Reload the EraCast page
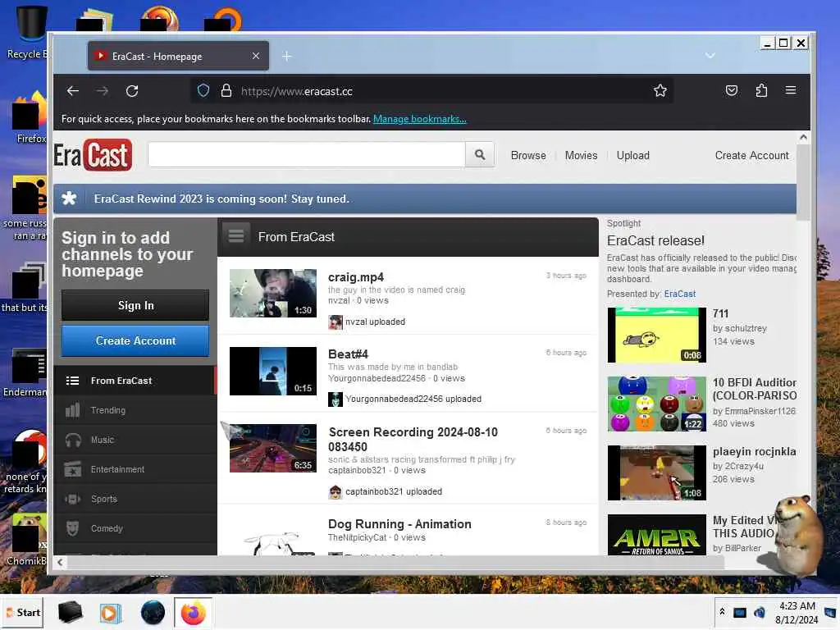This screenshot has height=630, width=840. pyautogui.click(x=132, y=91)
